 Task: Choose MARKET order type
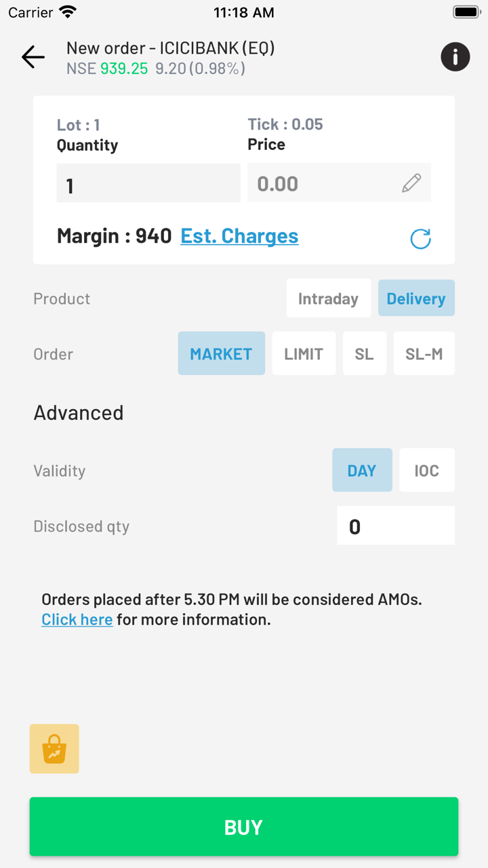click(221, 353)
